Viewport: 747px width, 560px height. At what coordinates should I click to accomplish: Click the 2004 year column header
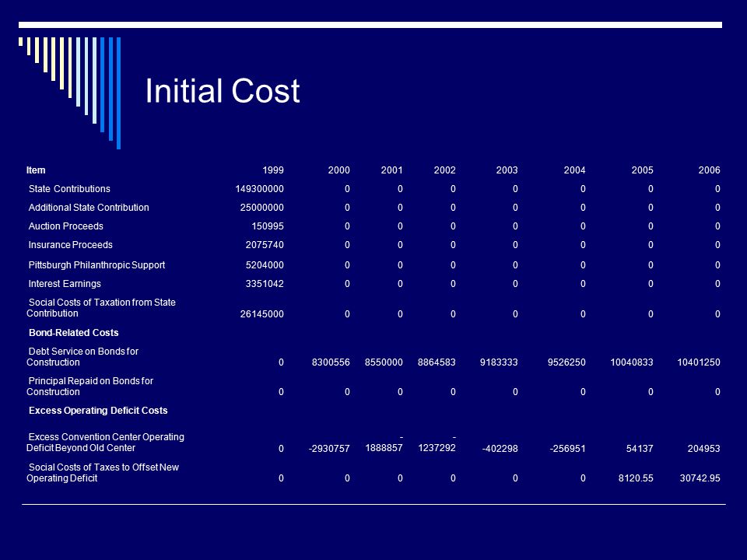click(x=574, y=170)
